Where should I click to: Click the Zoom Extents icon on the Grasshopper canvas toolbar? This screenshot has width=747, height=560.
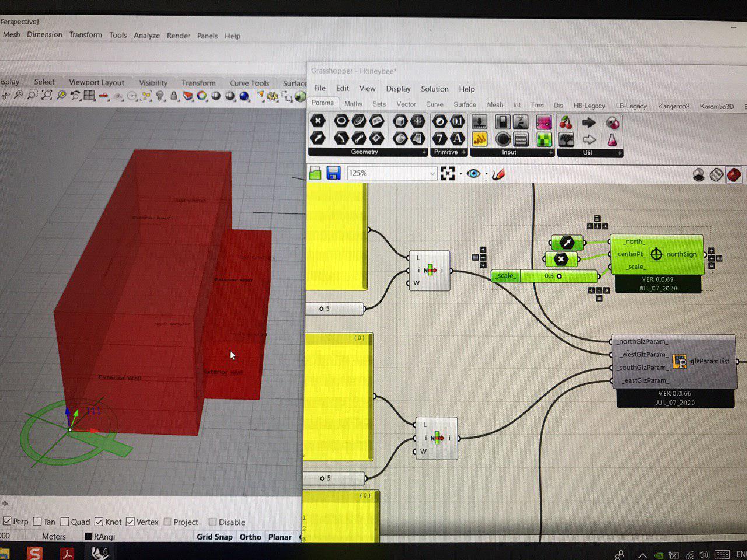[448, 173]
